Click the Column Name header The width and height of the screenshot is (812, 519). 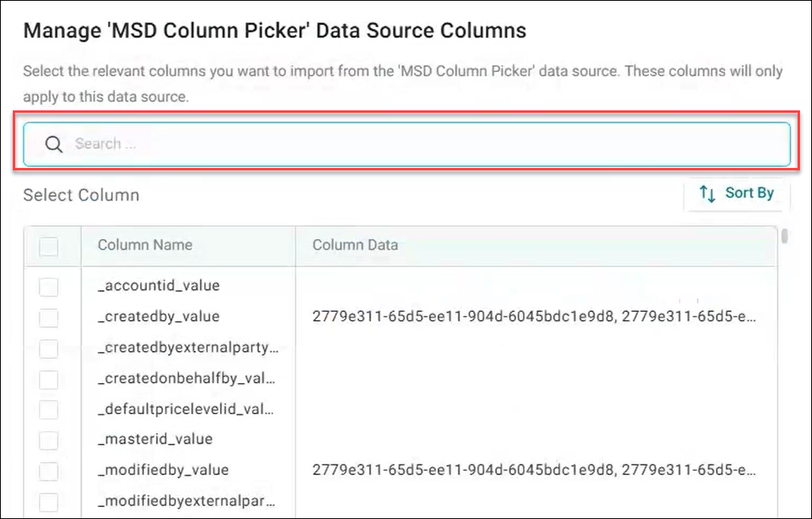(145, 245)
